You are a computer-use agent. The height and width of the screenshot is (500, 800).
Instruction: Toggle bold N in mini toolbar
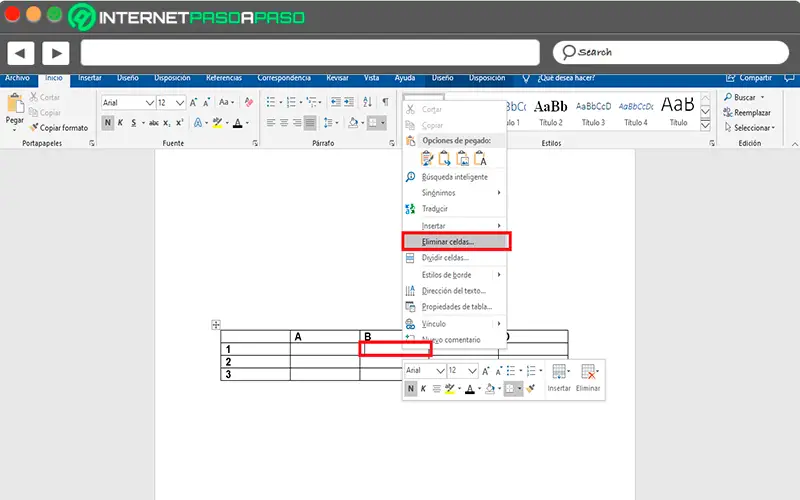[411, 389]
